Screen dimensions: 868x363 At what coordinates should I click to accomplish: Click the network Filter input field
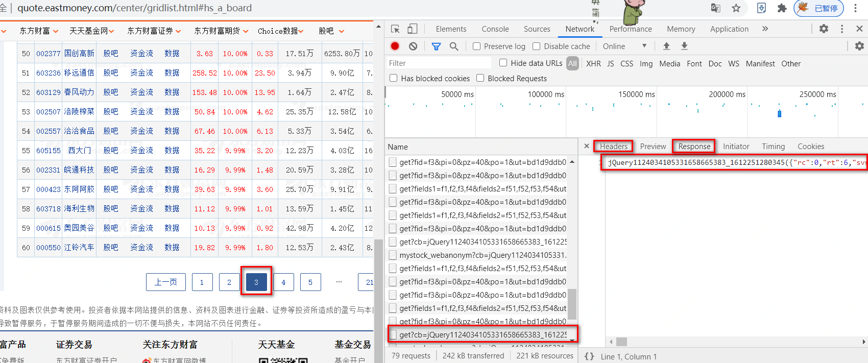(x=438, y=63)
